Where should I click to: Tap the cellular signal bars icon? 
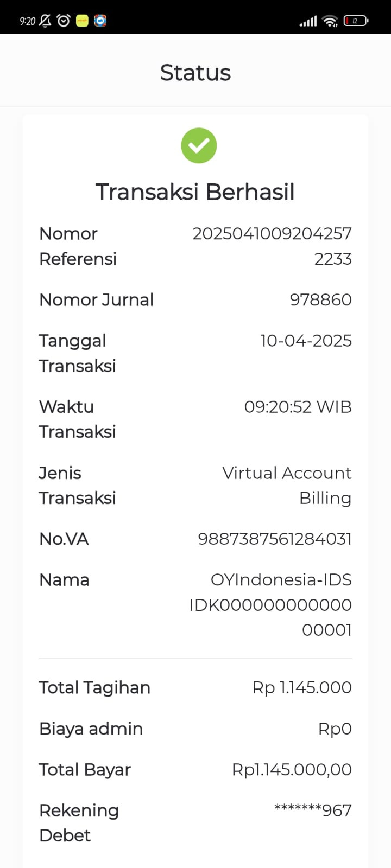[x=308, y=22]
